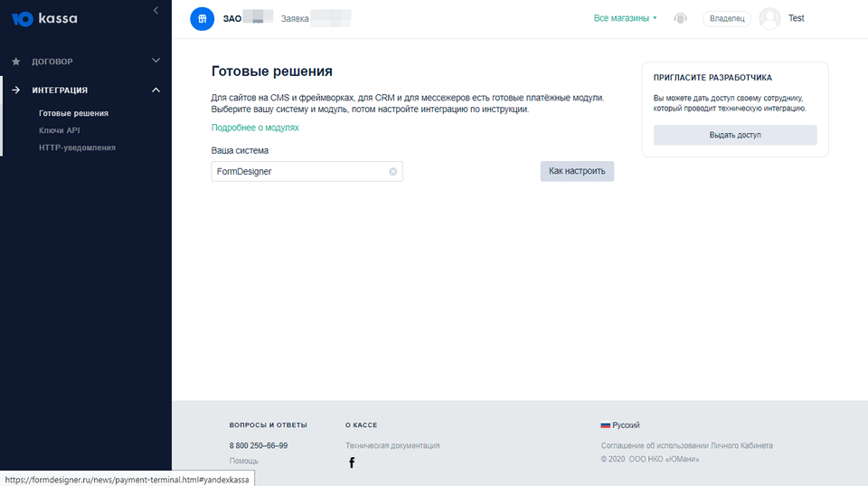Open Техническая документация link

coord(392,445)
